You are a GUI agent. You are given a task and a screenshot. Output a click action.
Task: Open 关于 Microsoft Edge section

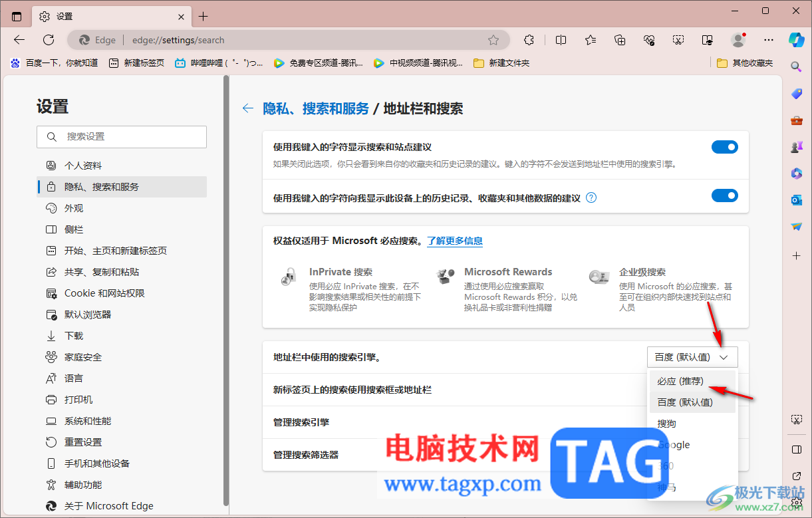coord(122,506)
